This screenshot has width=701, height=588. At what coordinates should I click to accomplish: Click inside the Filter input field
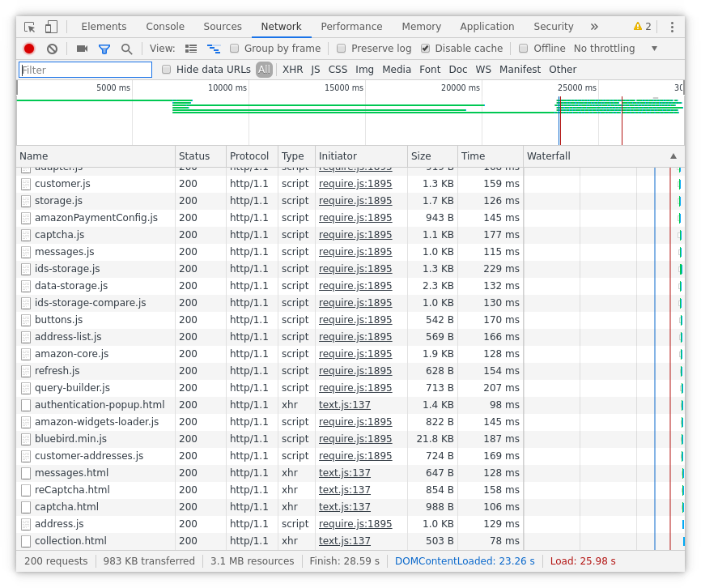[x=83, y=69]
